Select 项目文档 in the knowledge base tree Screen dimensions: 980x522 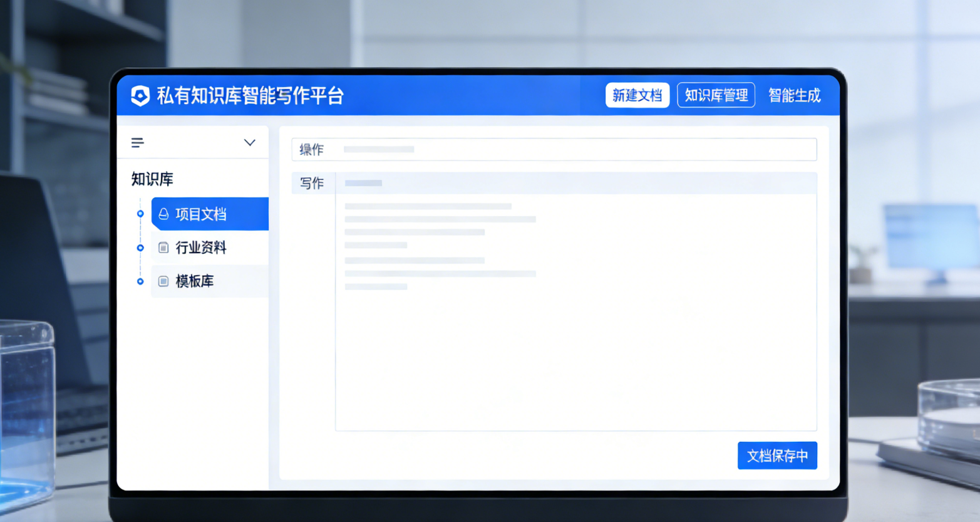[201, 214]
